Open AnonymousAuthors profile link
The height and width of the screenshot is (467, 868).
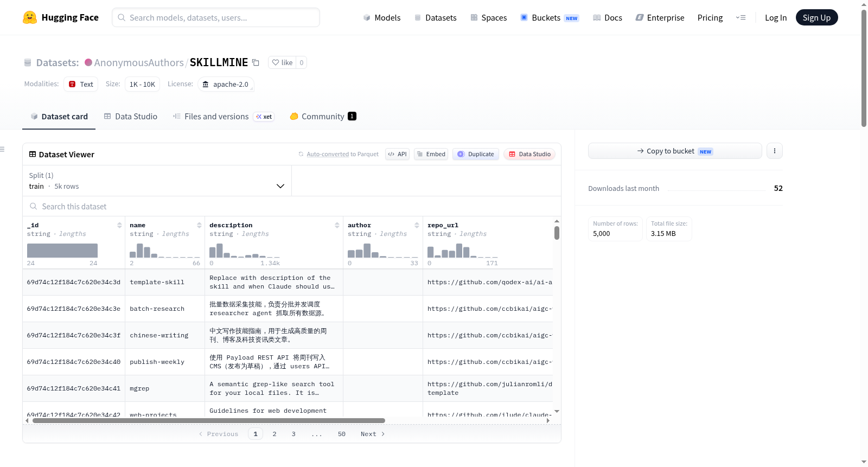pyautogui.click(x=139, y=62)
